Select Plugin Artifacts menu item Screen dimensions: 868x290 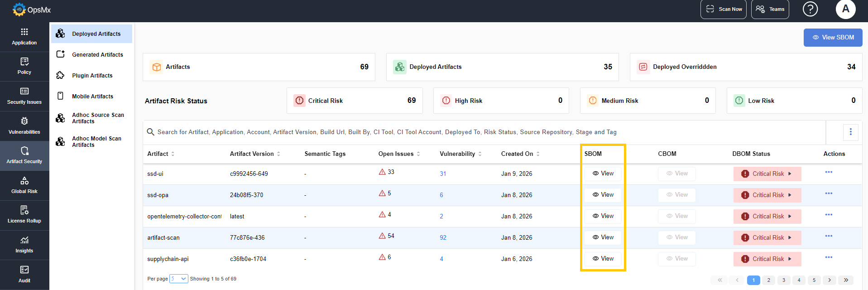(x=92, y=76)
